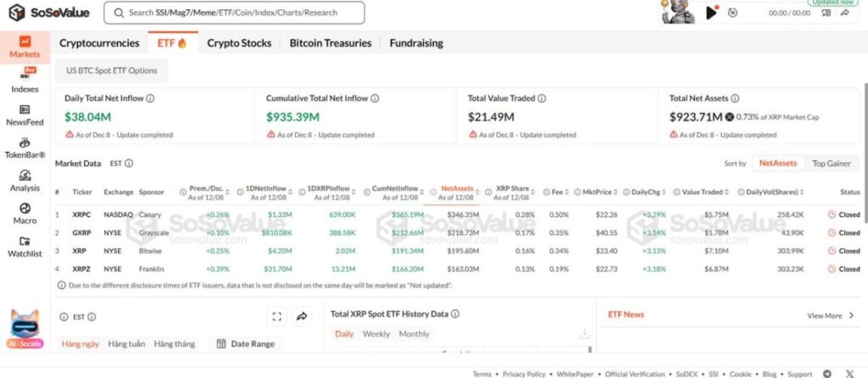This screenshot has height=378, width=868.
Task: Open the XRPC ticker row
Action: pyautogui.click(x=457, y=214)
